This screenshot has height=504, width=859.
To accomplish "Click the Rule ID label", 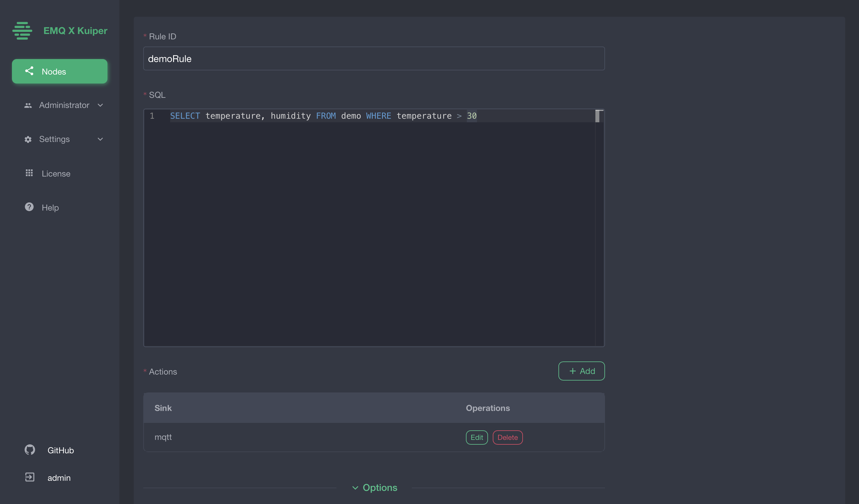I will [x=163, y=36].
